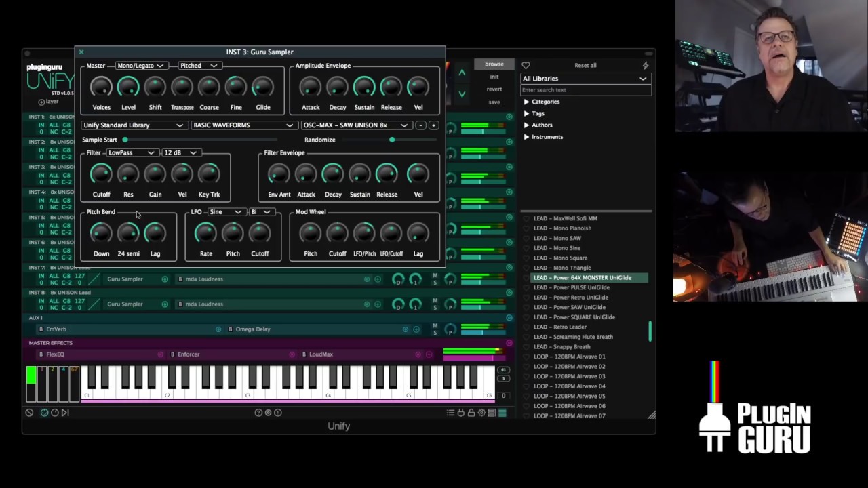Image resolution: width=868 pixels, height=488 pixels.
Task: Open the 12 dB filter slope dropdown
Action: [x=180, y=153]
